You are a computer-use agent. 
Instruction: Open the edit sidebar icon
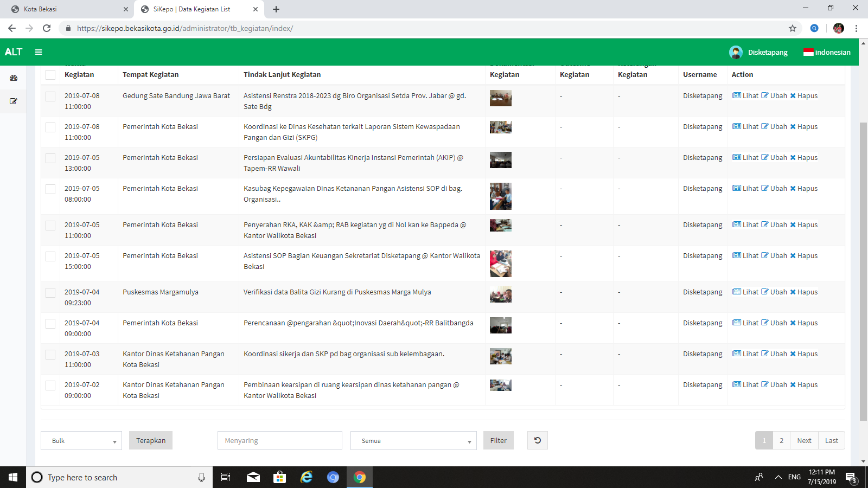[14, 101]
